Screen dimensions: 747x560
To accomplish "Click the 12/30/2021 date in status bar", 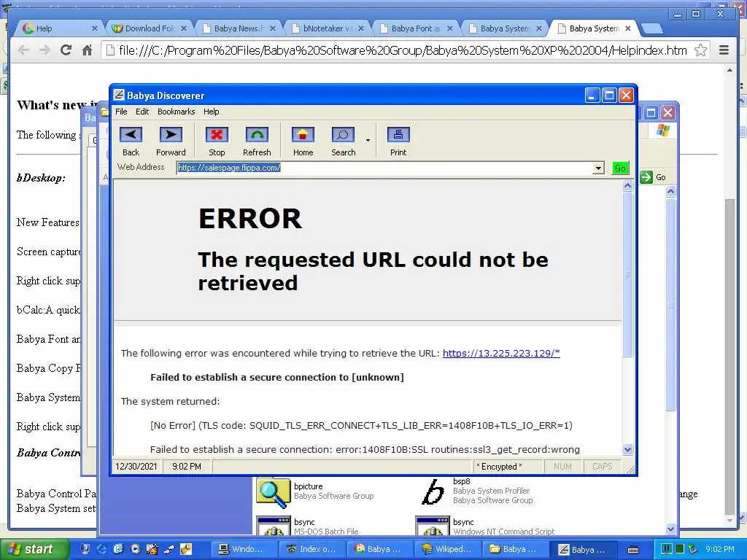I will pos(136,467).
